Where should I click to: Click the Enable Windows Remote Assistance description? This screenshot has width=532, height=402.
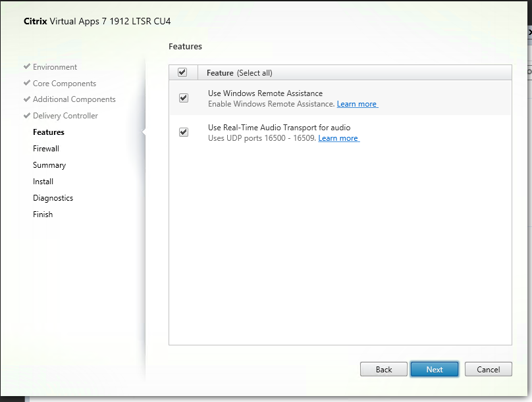point(271,104)
